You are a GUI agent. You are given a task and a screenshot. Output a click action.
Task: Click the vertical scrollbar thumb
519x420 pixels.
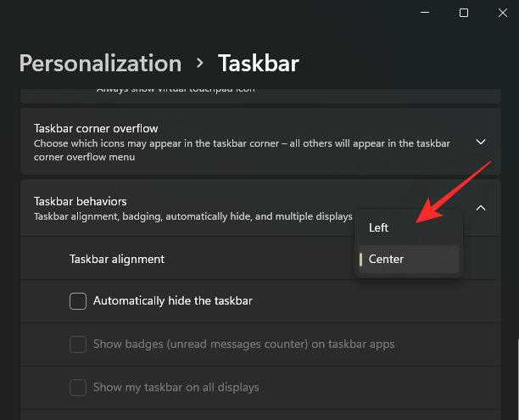coord(517,379)
